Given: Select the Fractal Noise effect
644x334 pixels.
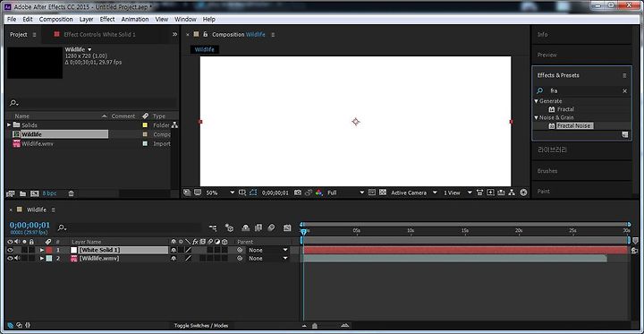Looking at the screenshot, I should tap(574, 125).
